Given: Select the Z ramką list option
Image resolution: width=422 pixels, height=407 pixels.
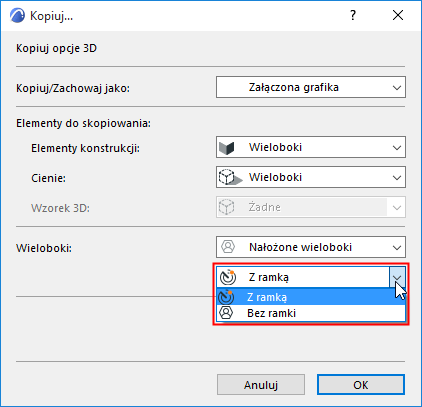Looking at the screenshot, I should [x=311, y=297].
